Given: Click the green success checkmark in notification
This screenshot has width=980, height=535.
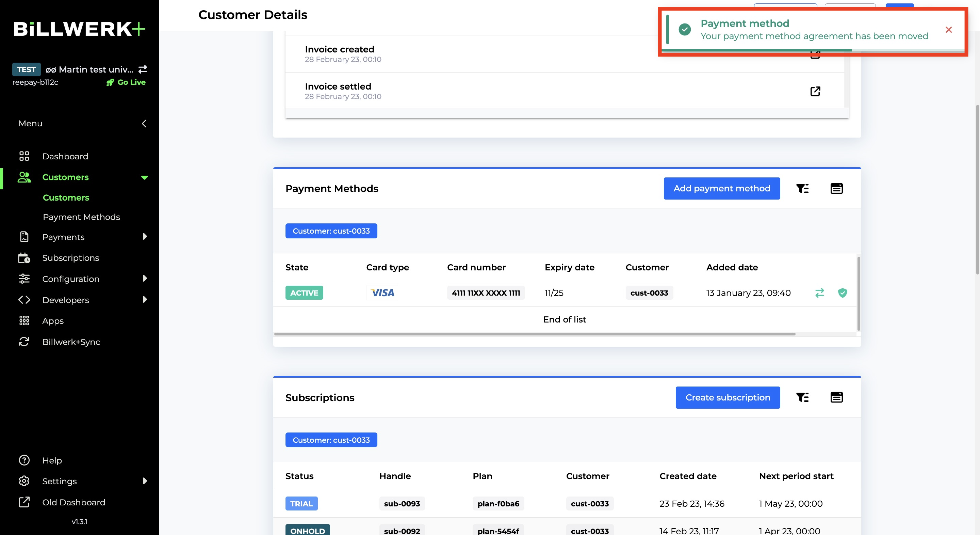Looking at the screenshot, I should pyautogui.click(x=685, y=29).
